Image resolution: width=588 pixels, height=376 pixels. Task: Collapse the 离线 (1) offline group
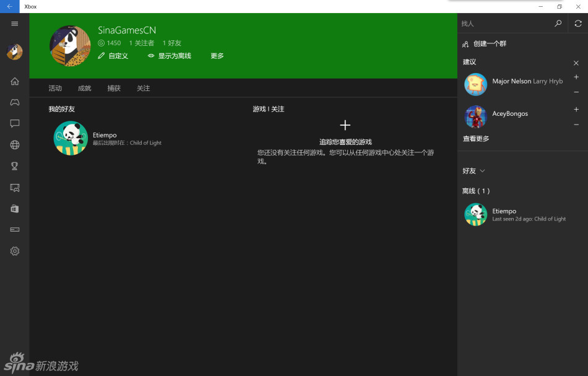pos(476,191)
